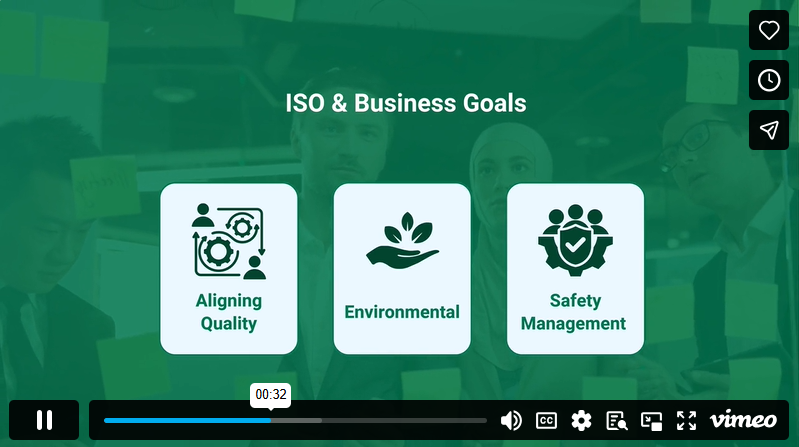
Task: Toggle closed captions CC button
Action: pos(547,421)
